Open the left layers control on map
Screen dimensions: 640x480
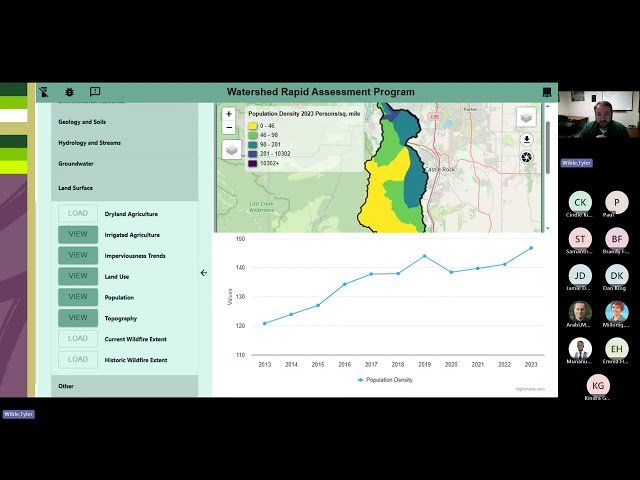[231, 150]
